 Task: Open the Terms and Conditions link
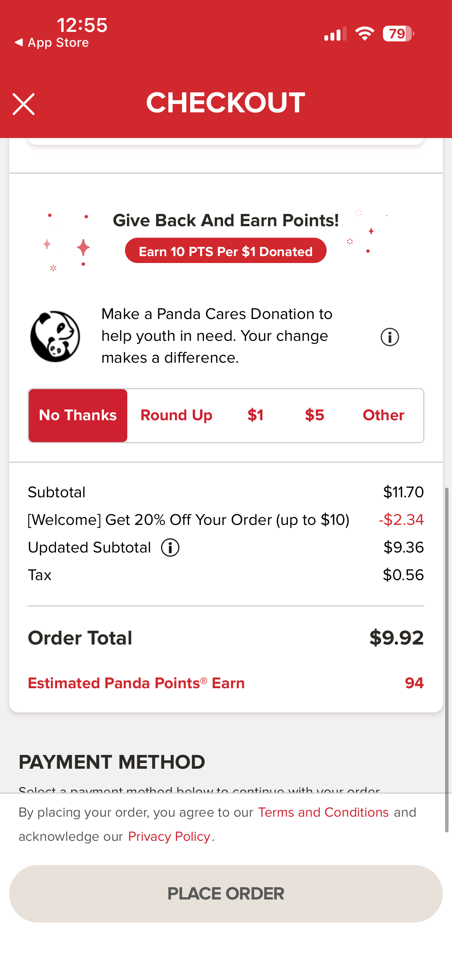pos(323,812)
